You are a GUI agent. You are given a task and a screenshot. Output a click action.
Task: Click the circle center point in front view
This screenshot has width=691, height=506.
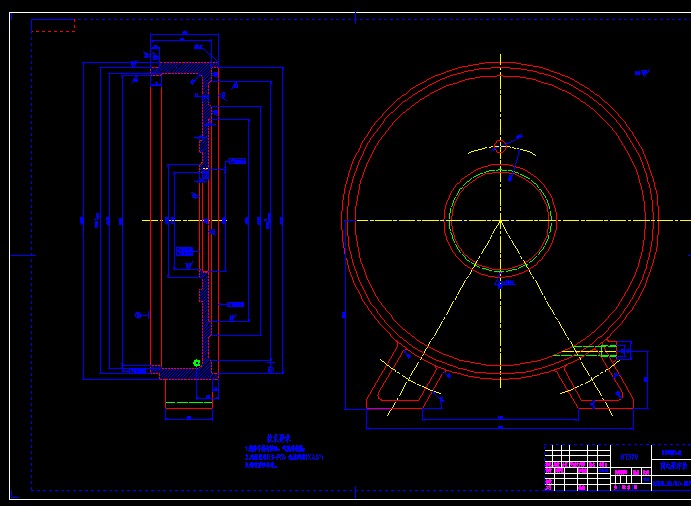[500, 220]
